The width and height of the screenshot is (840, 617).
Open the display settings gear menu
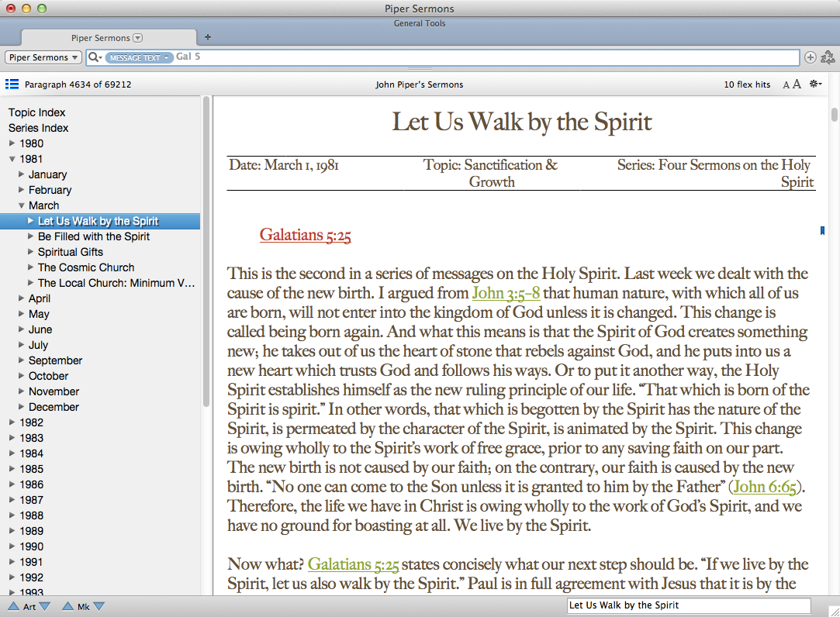point(815,84)
